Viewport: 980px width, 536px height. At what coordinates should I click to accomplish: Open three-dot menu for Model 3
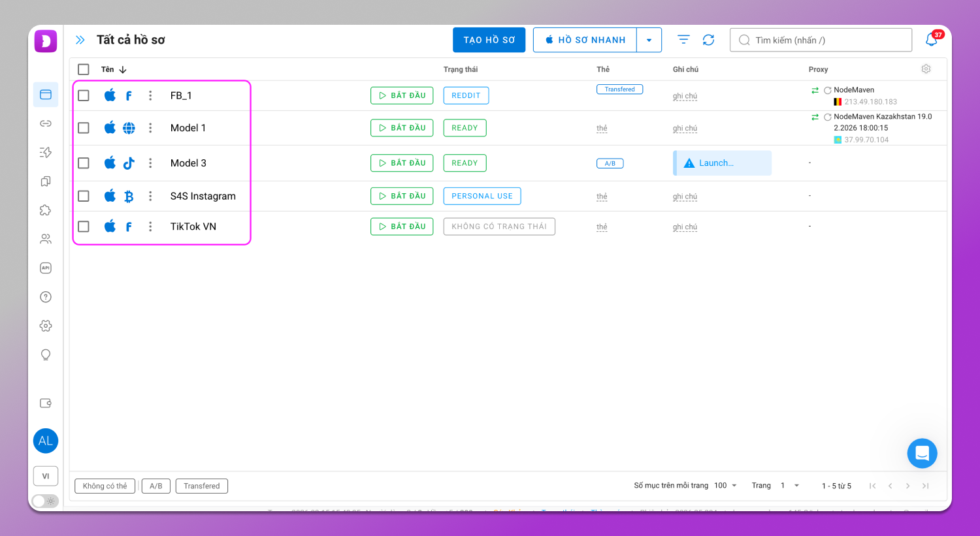150,163
